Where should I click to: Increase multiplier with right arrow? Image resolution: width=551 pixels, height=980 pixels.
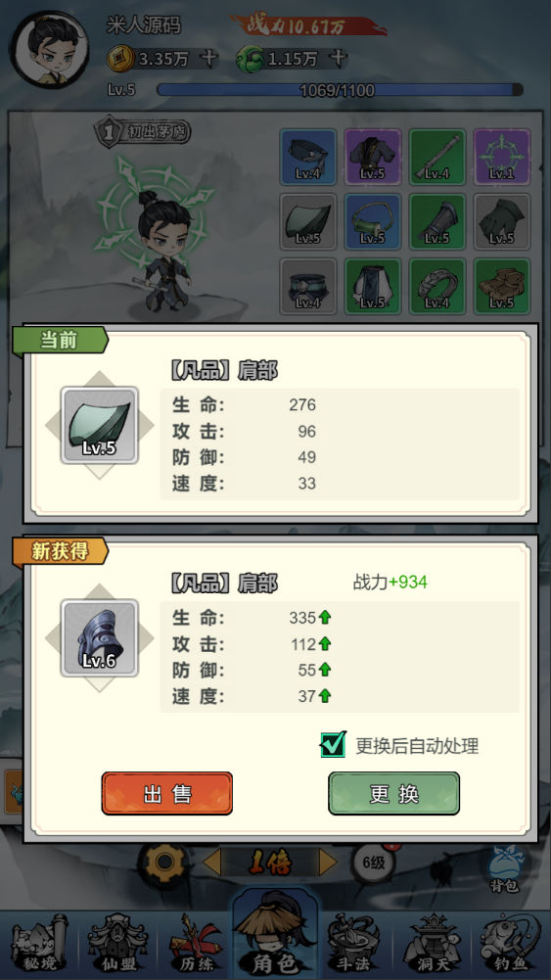click(x=328, y=863)
